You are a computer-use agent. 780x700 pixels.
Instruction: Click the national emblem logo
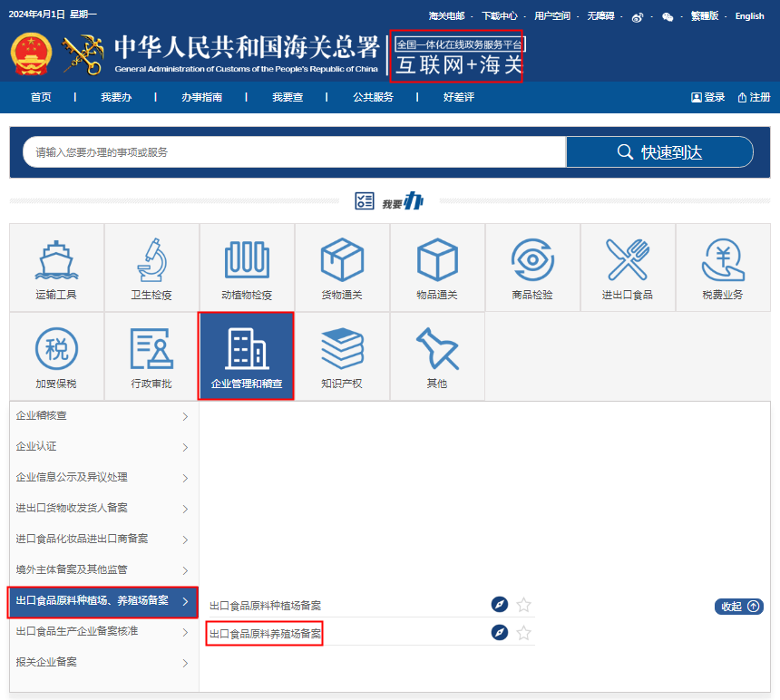click(31, 54)
